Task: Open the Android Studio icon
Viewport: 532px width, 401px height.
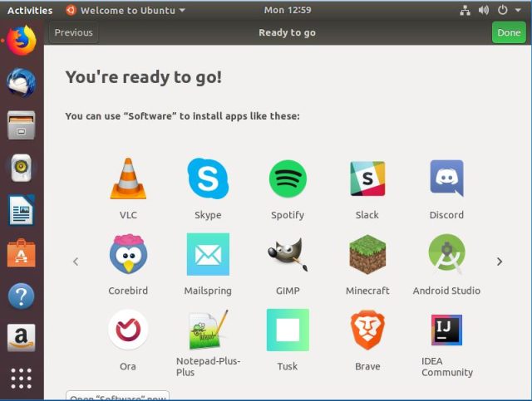Action: (446, 254)
